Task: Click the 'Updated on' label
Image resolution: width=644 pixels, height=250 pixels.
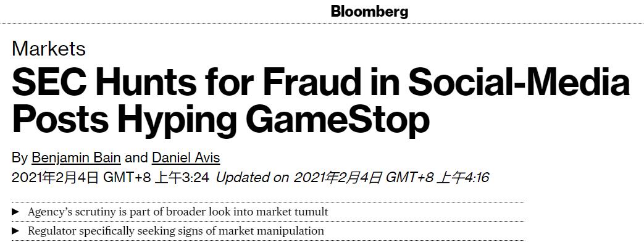Action: [253, 178]
